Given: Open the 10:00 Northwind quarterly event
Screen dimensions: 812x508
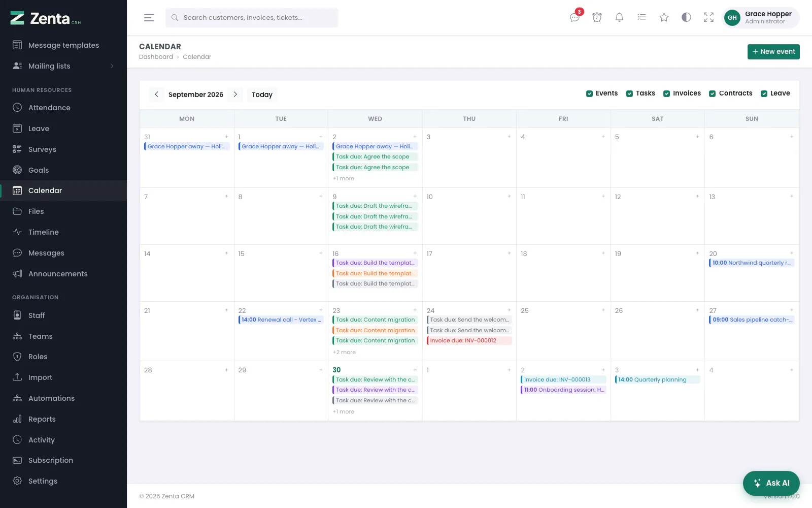Looking at the screenshot, I should click(752, 263).
